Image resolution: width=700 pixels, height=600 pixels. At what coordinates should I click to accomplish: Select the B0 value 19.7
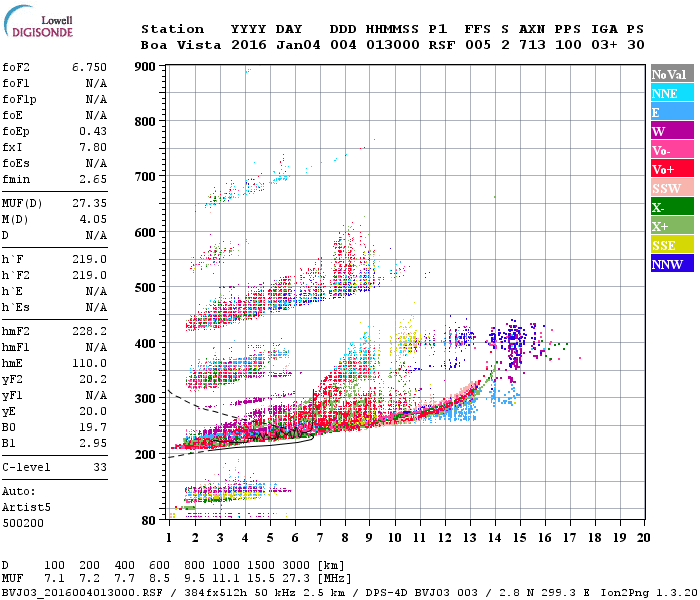[x=93, y=427]
